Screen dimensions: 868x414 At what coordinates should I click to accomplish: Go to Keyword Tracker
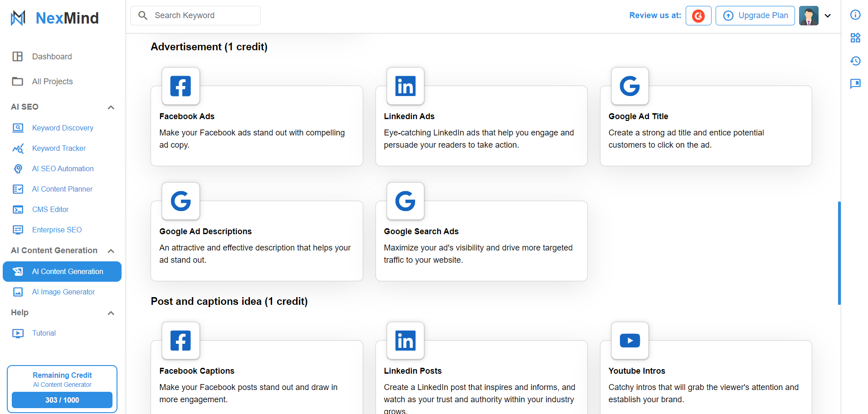pos(59,148)
